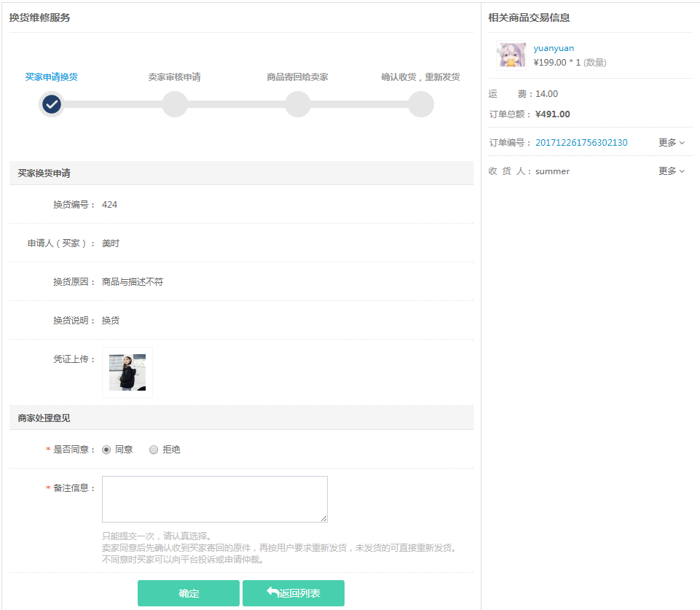Viewport: 700px width, 610px height.
Task: Open the yuanyuan product link
Action: (x=552, y=47)
